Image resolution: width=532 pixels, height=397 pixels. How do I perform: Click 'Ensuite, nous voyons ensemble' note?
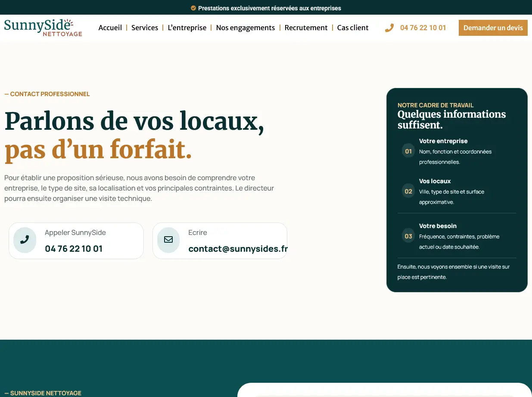[x=454, y=272]
